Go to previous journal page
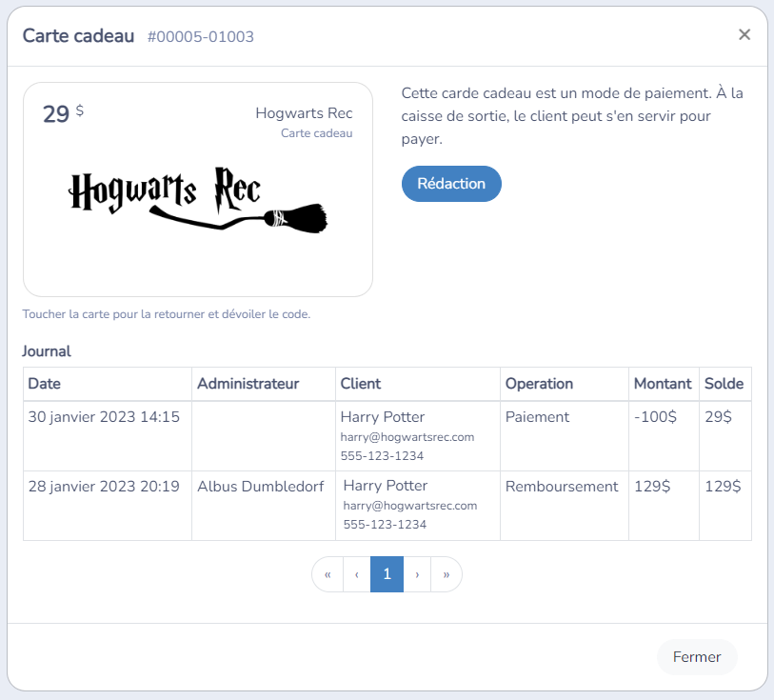Screen dimensions: 774x700 coord(356,574)
